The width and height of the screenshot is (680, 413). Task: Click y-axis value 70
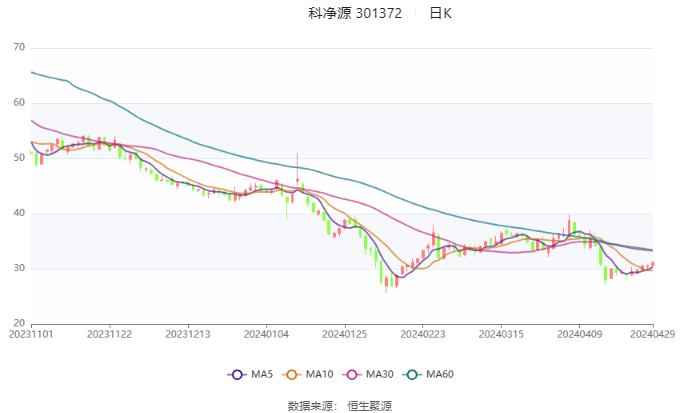[x=19, y=47]
